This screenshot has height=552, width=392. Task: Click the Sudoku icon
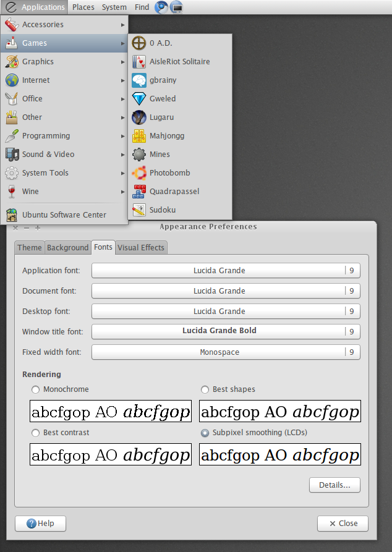coord(138,210)
